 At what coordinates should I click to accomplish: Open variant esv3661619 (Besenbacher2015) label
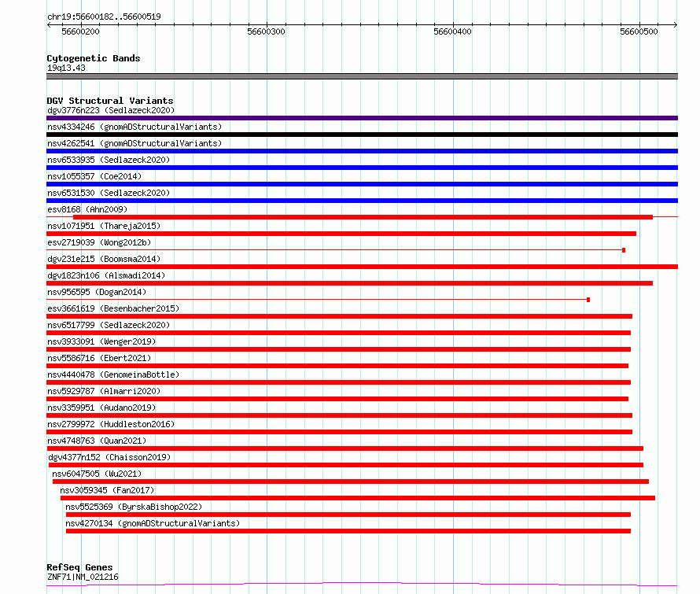(113, 308)
